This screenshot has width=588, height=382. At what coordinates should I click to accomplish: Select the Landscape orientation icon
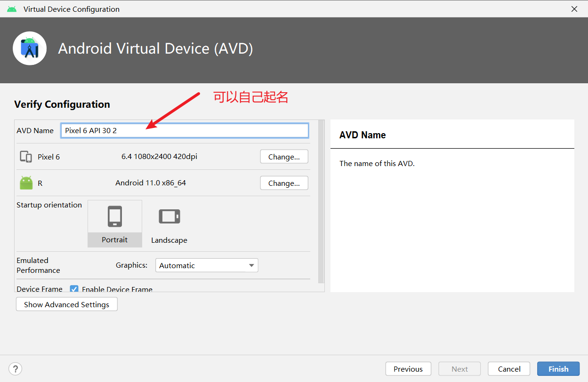coord(169,216)
